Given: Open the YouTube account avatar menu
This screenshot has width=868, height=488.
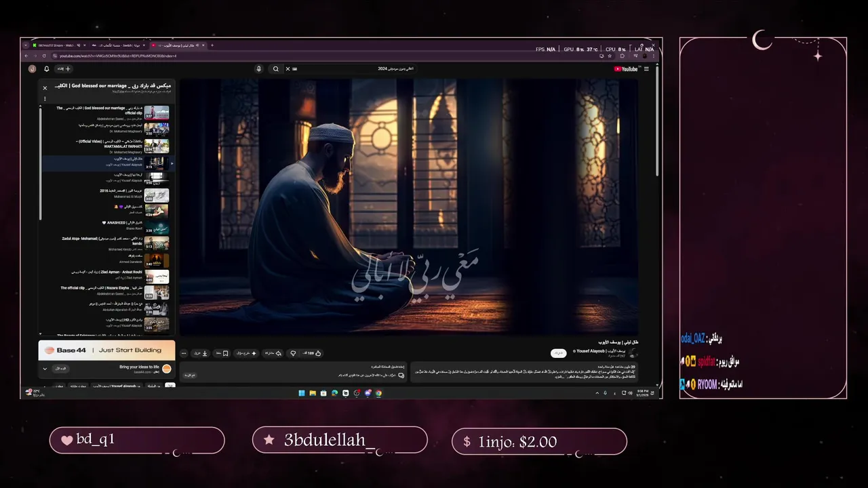Looking at the screenshot, I should (32, 68).
